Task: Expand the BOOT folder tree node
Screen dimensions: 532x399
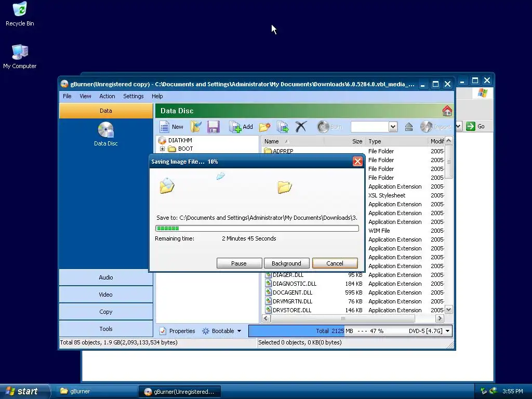Action: [x=162, y=149]
